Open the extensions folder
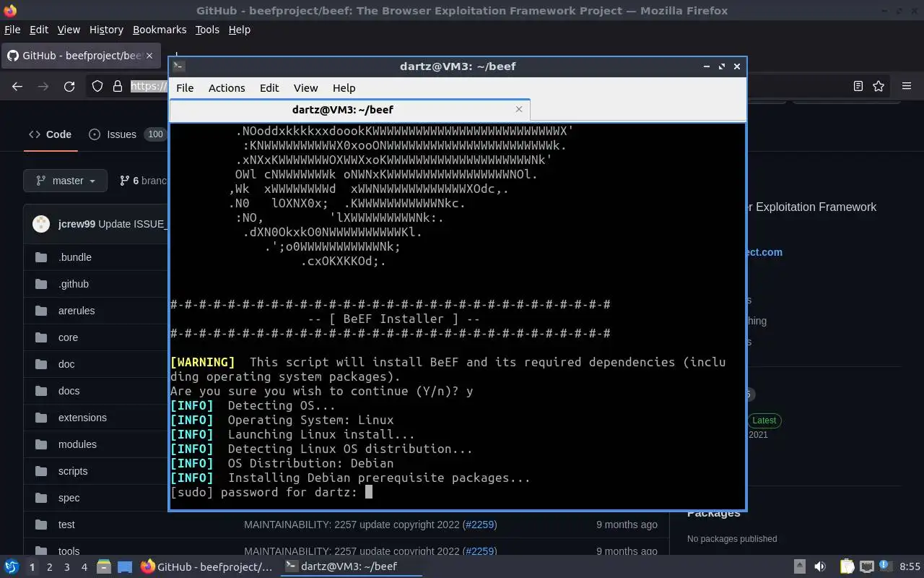The height and width of the screenshot is (578, 924). point(82,418)
